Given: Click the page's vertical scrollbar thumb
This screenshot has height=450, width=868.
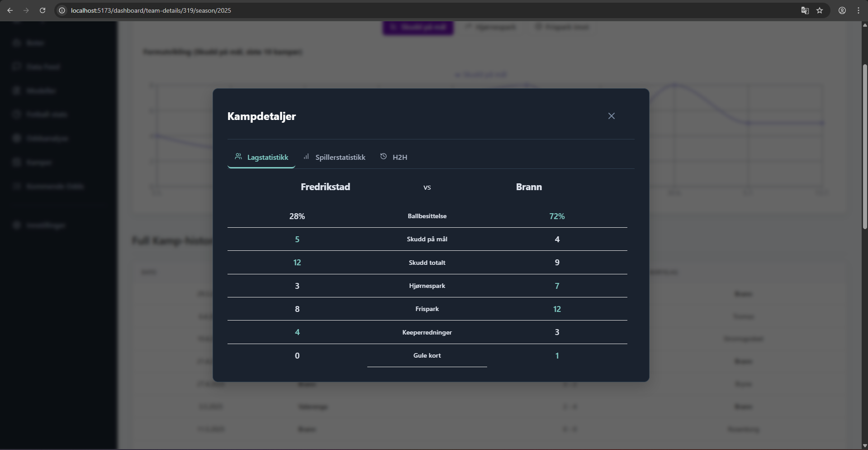Looking at the screenshot, I should [865, 147].
